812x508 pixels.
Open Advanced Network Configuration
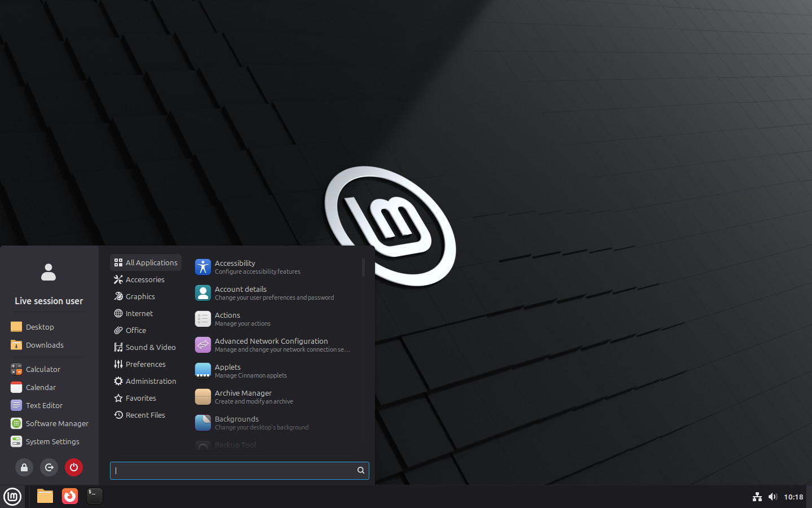point(271,345)
